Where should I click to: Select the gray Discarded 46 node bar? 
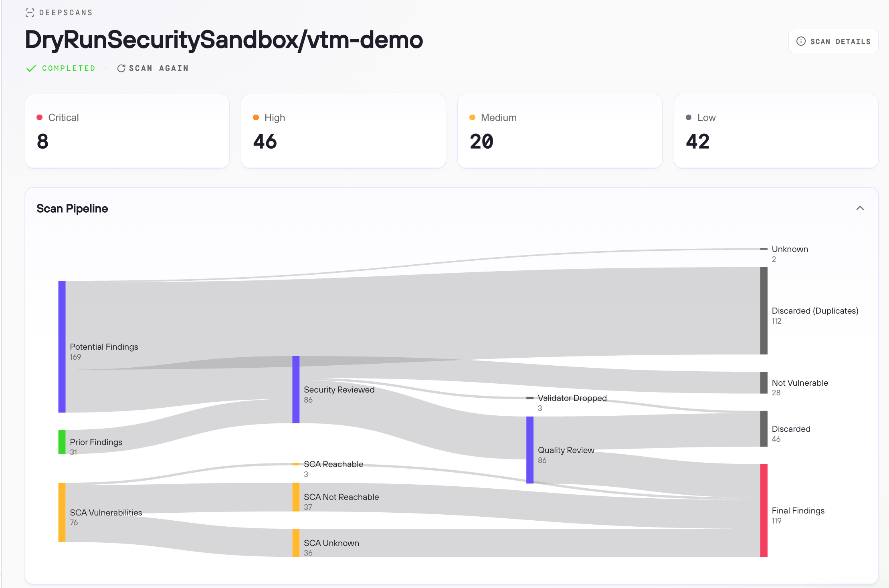point(764,429)
